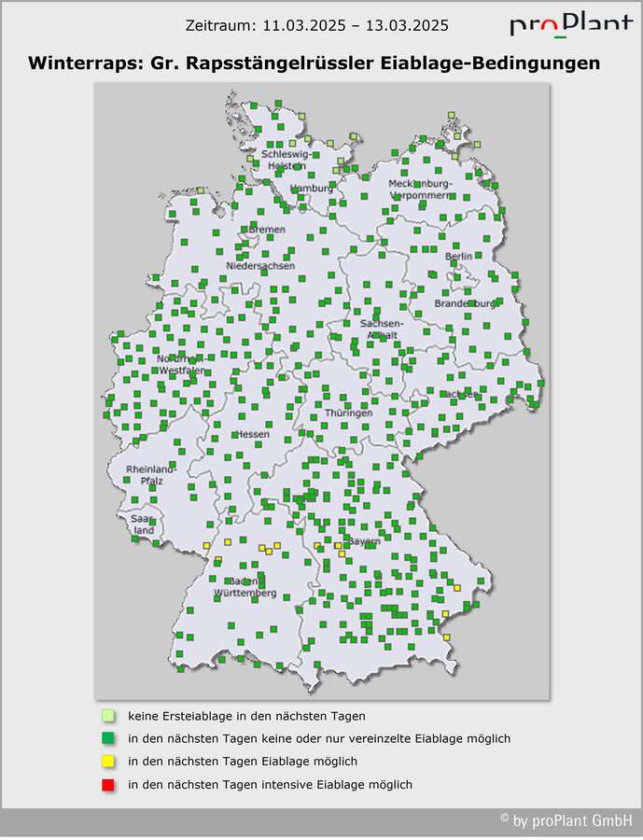This screenshot has width=643, height=840.
Task: Click the Zeitraum date range text
Action: coord(317,24)
